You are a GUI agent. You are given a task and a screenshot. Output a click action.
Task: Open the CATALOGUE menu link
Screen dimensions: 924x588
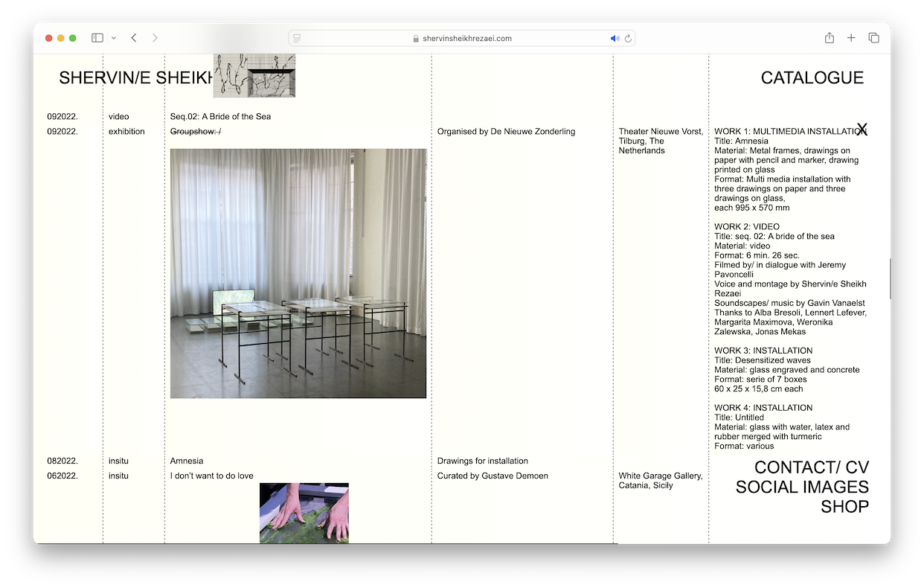pyautogui.click(x=812, y=78)
